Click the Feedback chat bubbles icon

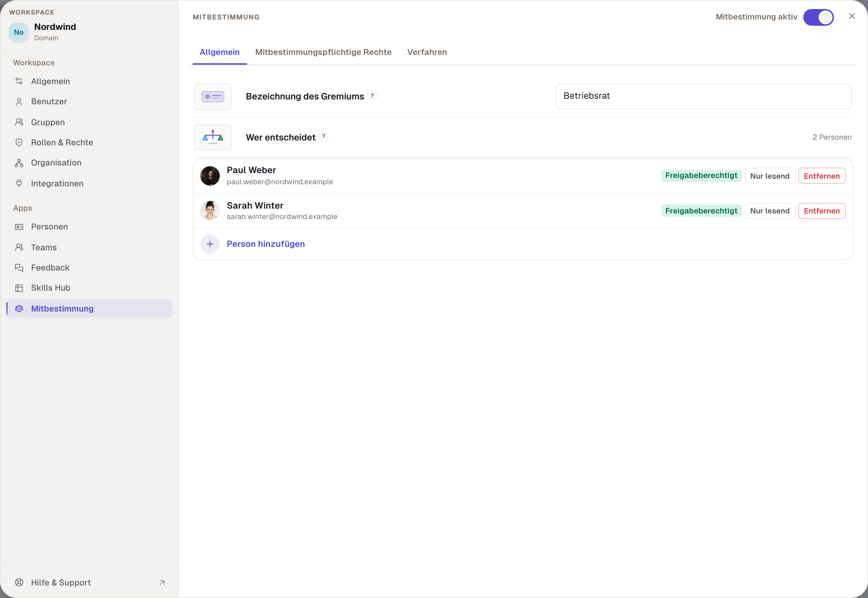point(19,267)
